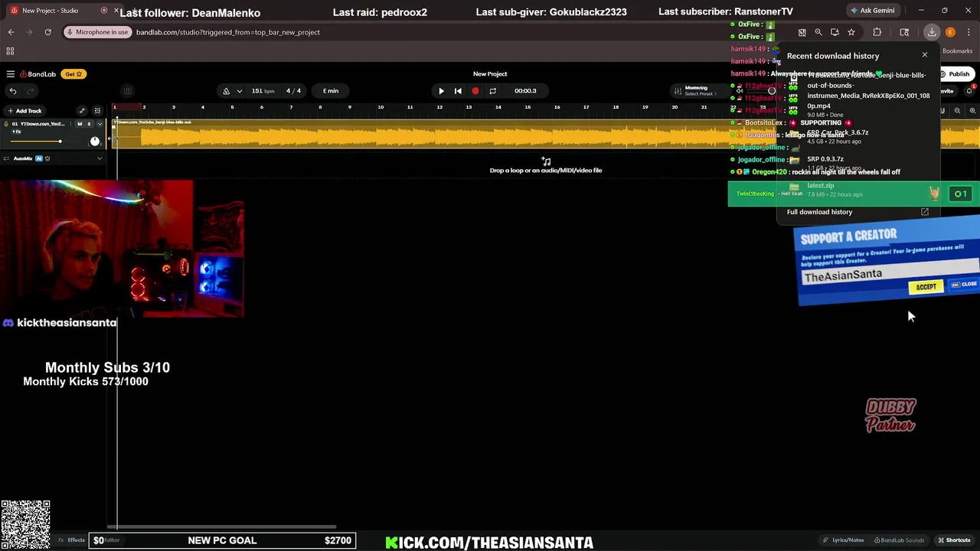Image resolution: width=980 pixels, height=551 pixels.
Task: Open the Shortcuts panel
Action: tap(954, 540)
